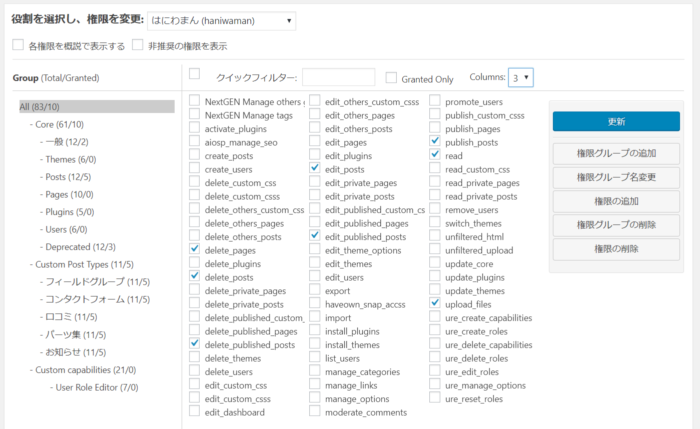The image size is (700, 429).
Task: Open the Columns count dropdown
Action: (520, 77)
